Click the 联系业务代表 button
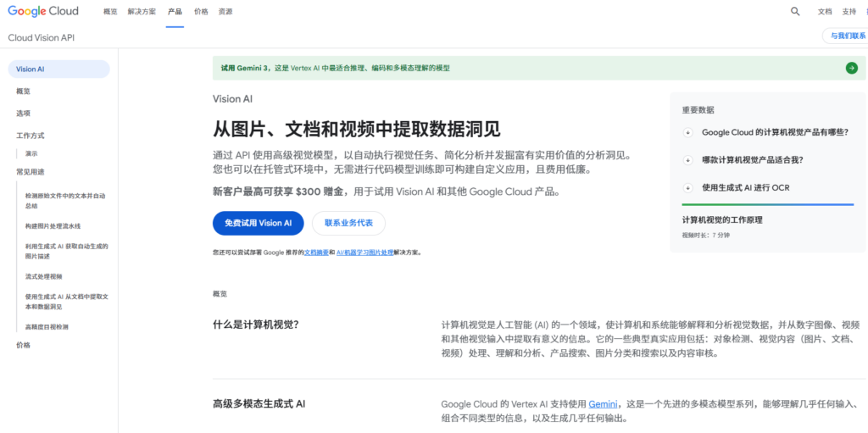868x433 pixels. (348, 223)
